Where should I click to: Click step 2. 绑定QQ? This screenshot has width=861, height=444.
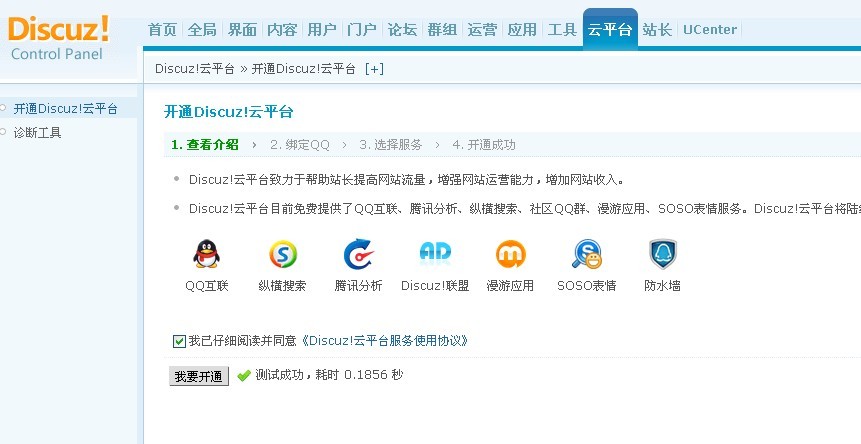(300, 145)
